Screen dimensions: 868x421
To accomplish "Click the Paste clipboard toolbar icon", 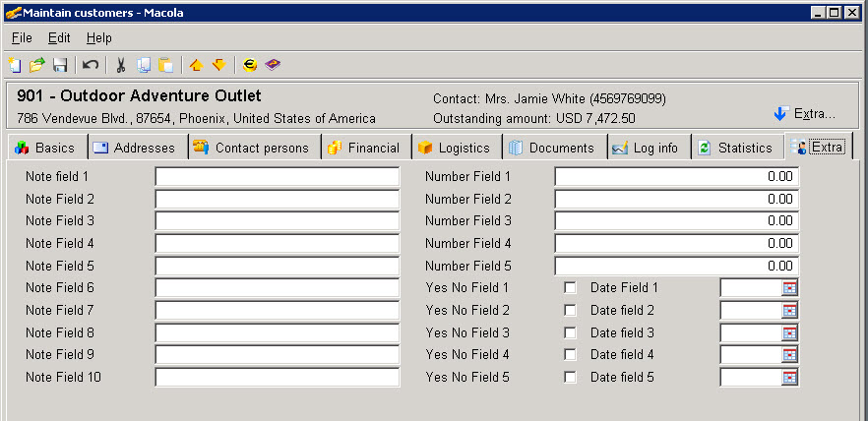I will (165, 65).
